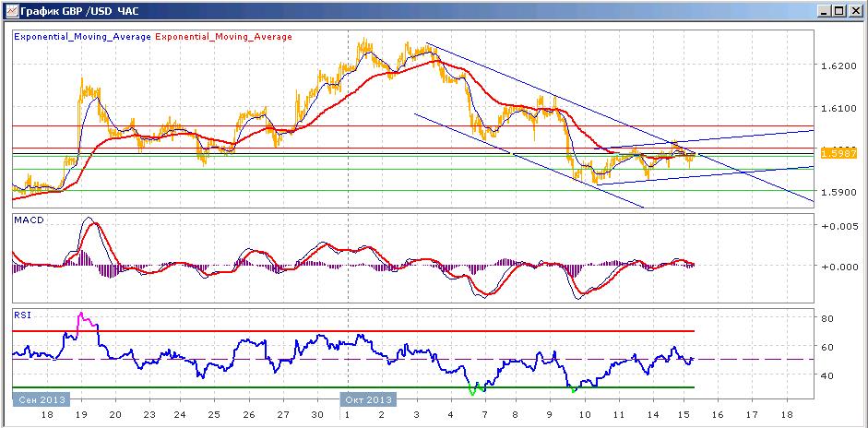The width and height of the screenshot is (868, 428).
Task: Click the RSI axis value 40
Action: [827, 375]
